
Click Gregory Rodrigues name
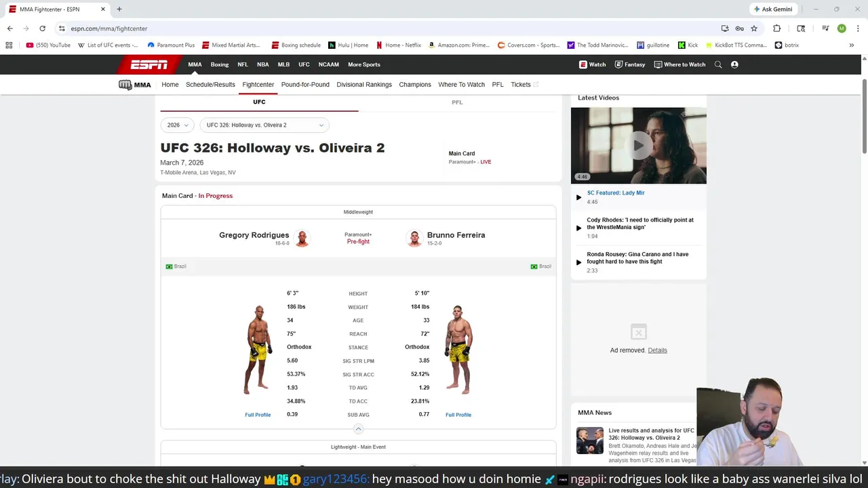pyautogui.click(x=254, y=235)
